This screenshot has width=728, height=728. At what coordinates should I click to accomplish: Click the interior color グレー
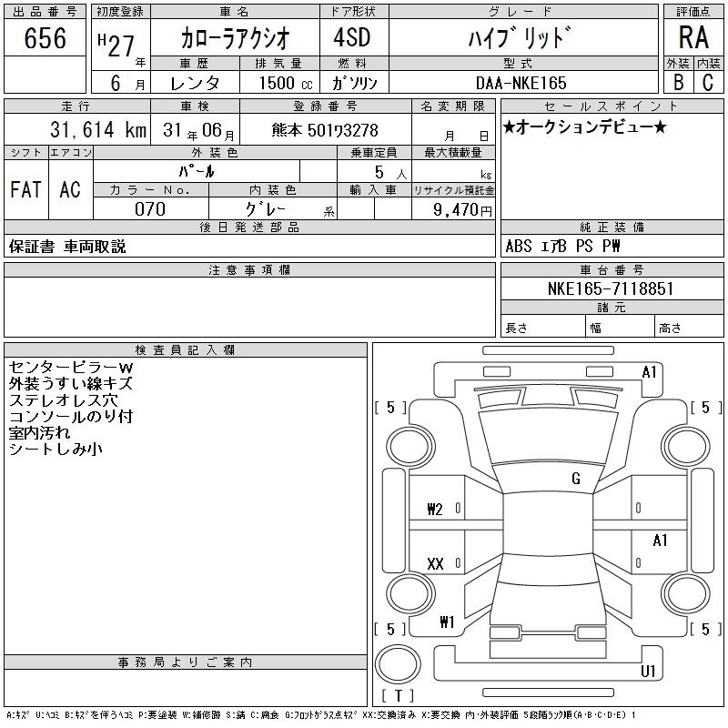pyautogui.click(x=265, y=209)
